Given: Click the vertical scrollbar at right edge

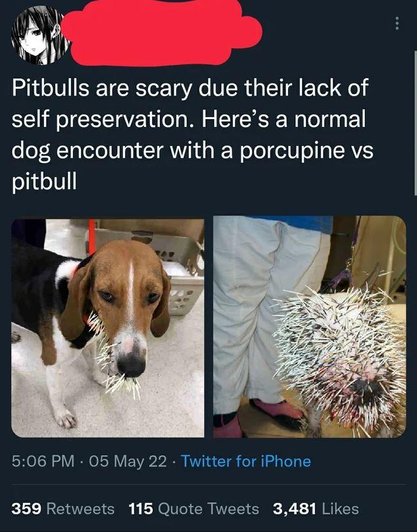Looking at the screenshot, I should 415,123.
